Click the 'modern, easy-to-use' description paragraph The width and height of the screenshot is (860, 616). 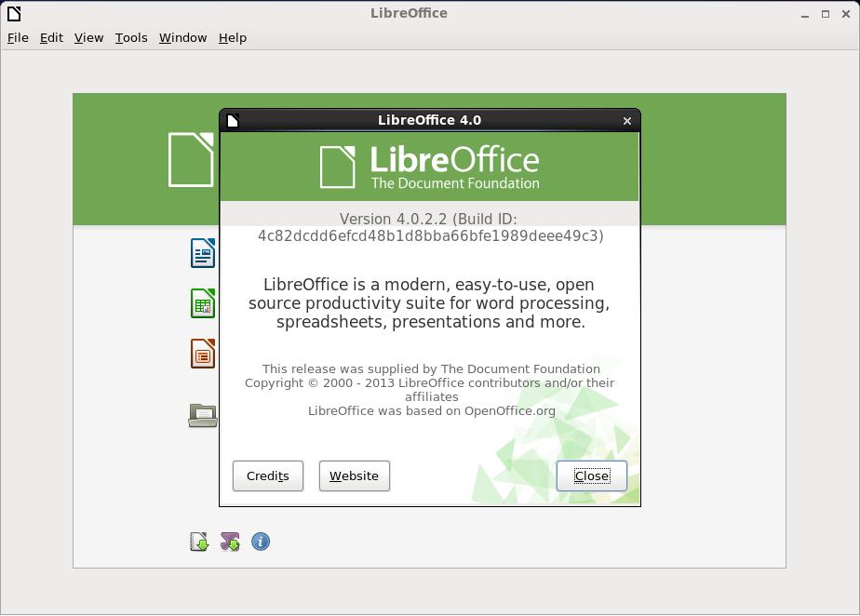click(429, 302)
